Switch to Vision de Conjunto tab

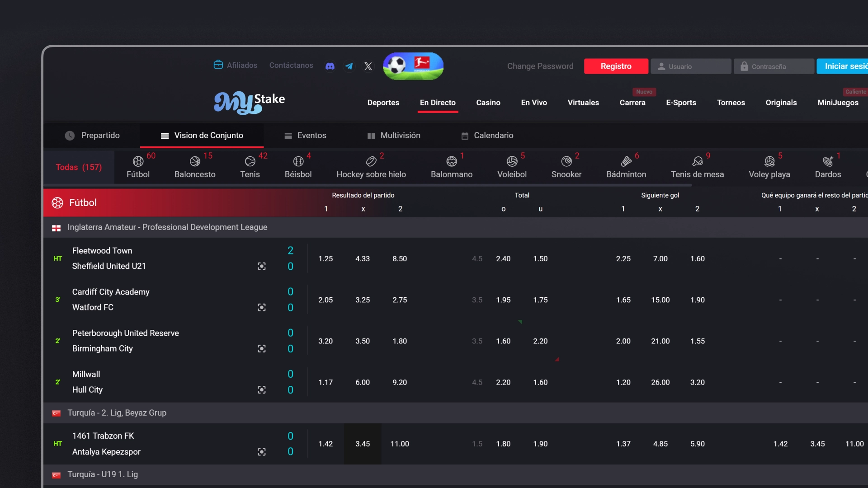[202, 136]
